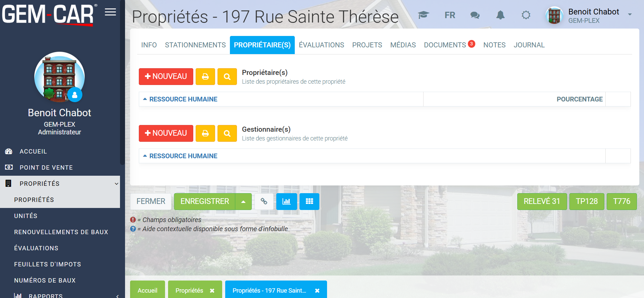Image resolution: width=644 pixels, height=298 pixels.
Task: Click the hamburger menu icon beside logo
Action: (110, 12)
